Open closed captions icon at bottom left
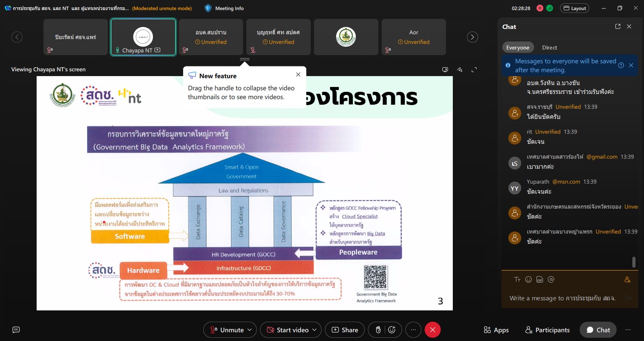 [x=16, y=330]
